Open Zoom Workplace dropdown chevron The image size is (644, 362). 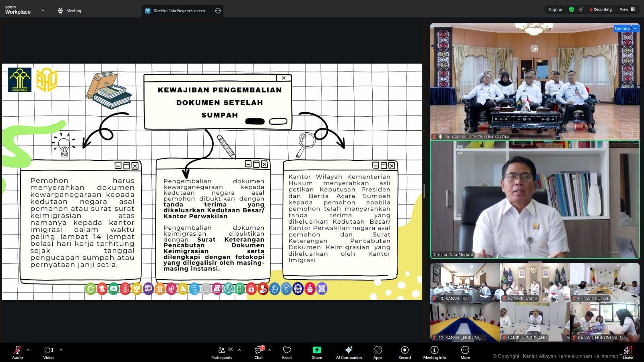tap(43, 10)
